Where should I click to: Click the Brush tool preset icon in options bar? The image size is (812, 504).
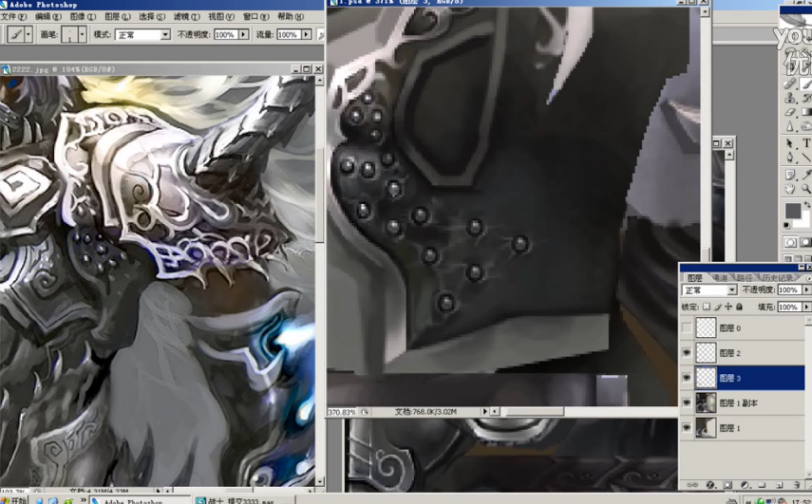16,35
